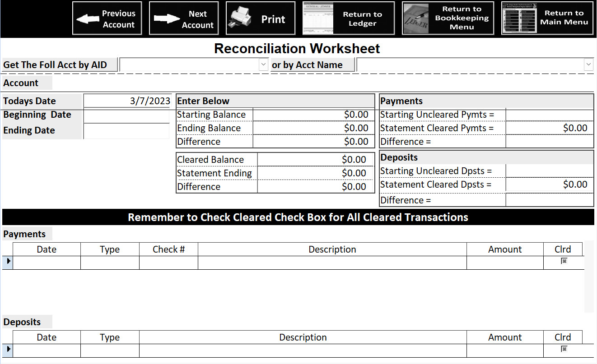This screenshot has width=597, height=364.
Task: Click the Check # column header
Action: click(x=169, y=249)
